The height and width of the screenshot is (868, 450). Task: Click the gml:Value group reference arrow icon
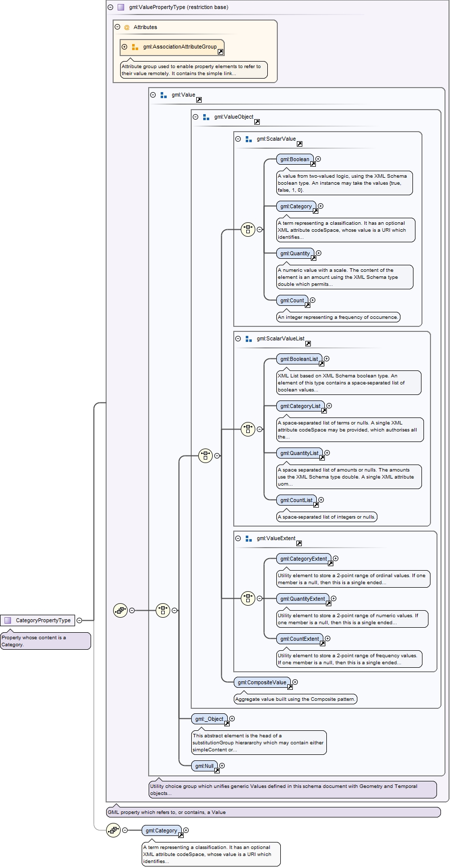199,100
